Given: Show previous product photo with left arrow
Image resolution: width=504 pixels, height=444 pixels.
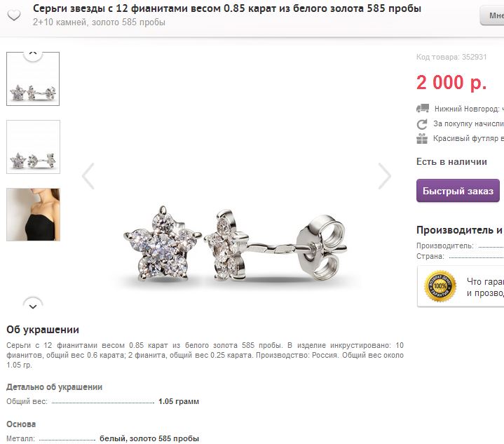Looking at the screenshot, I should point(88,176).
